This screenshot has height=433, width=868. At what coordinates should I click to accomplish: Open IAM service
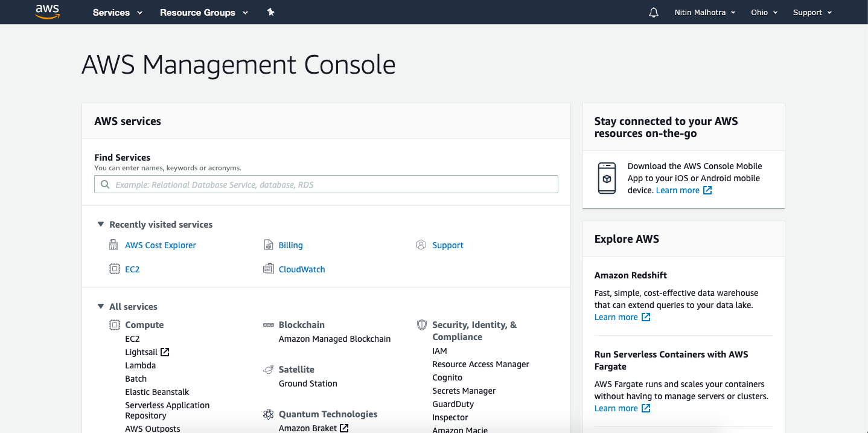click(x=439, y=351)
